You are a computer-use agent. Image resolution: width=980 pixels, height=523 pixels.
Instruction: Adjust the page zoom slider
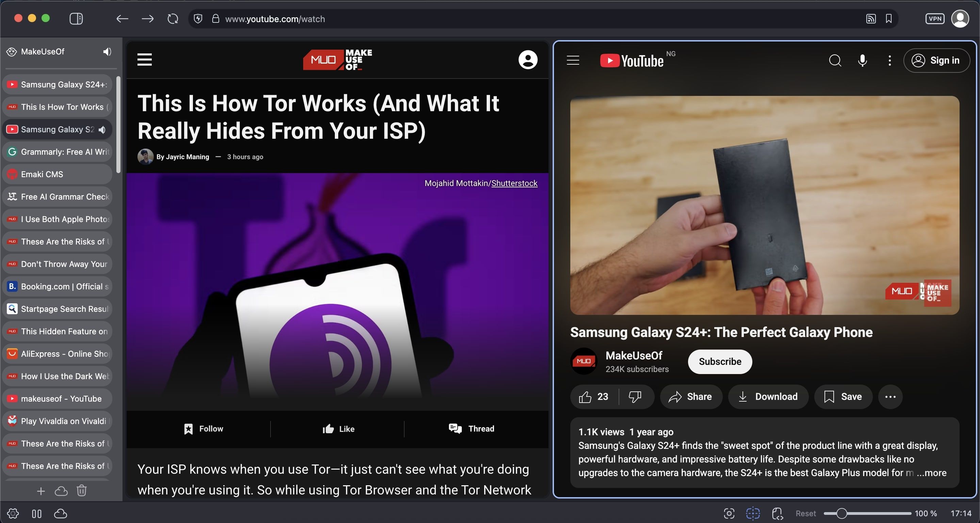click(x=842, y=513)
